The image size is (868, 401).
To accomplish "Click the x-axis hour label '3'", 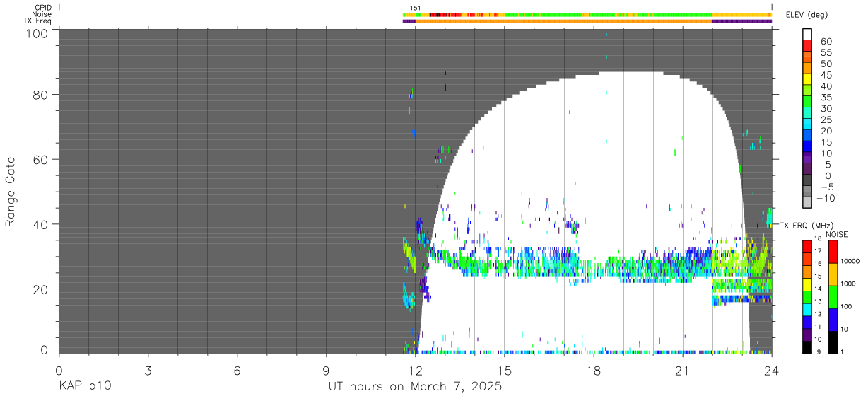I will [148, 370].
